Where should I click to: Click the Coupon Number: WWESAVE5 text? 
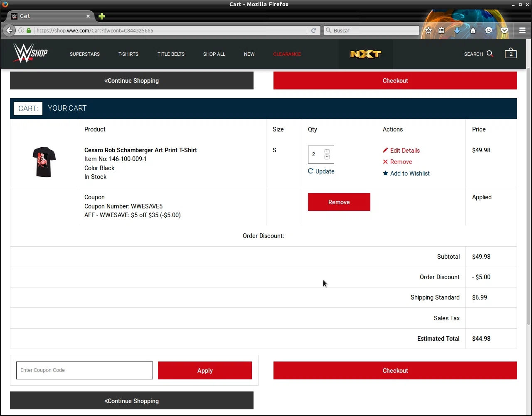123,206
